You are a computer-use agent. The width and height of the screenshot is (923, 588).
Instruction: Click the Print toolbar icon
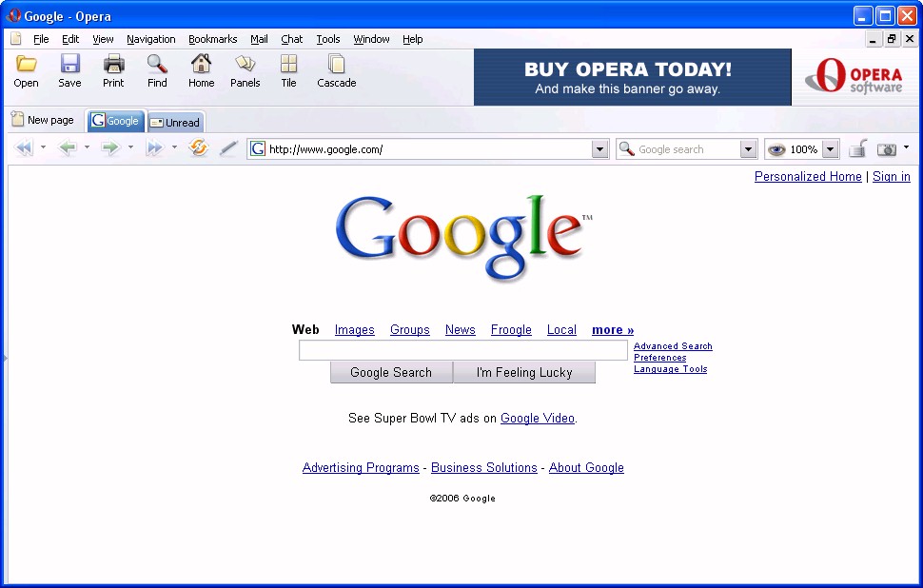click(113, 63)
